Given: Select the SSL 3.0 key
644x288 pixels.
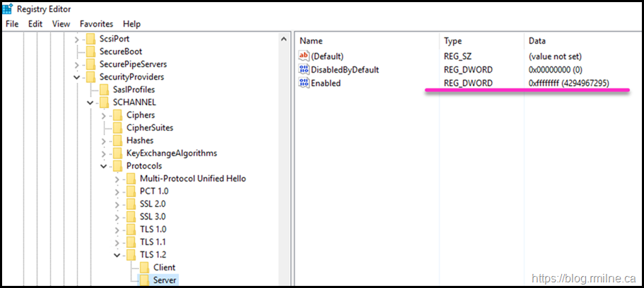Looking at the screenshot, I should 153,217.
